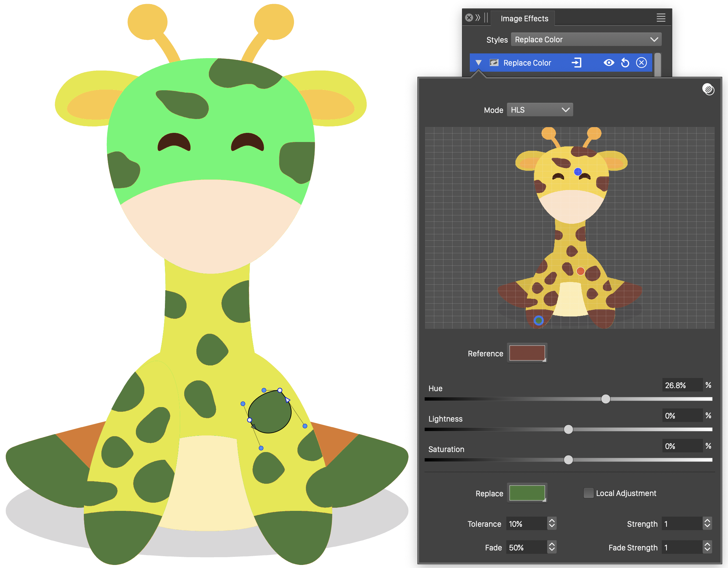Image resolution: width=728 pixels, height=568 pixels.
Task: Click the striped circle icon in popup
Action: pyautogui.click(x=708, y=89)
